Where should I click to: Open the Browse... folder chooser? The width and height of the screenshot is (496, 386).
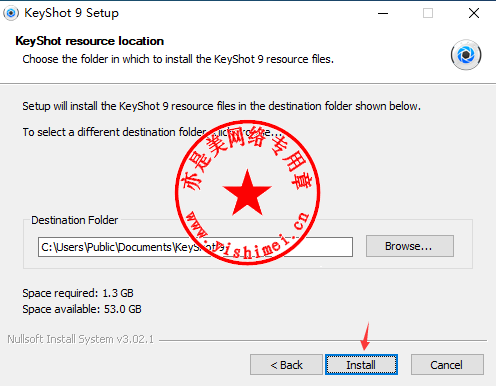click(410, 246)
